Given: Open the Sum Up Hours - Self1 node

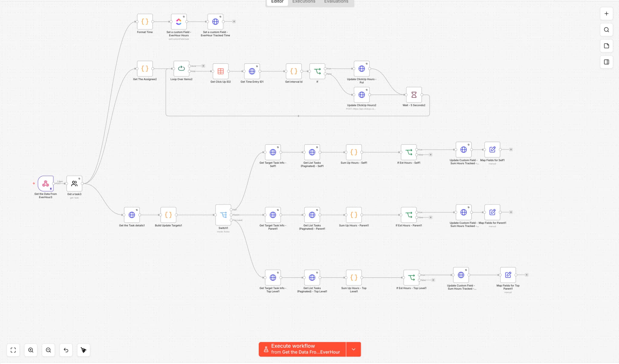Looking at the screenshot, I should click(354, 152).
